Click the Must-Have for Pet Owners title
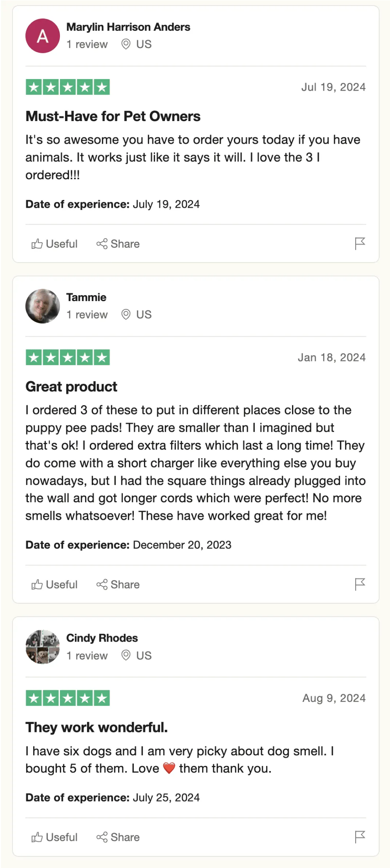This screenshot has height=868, width=390. coord(113,116)
